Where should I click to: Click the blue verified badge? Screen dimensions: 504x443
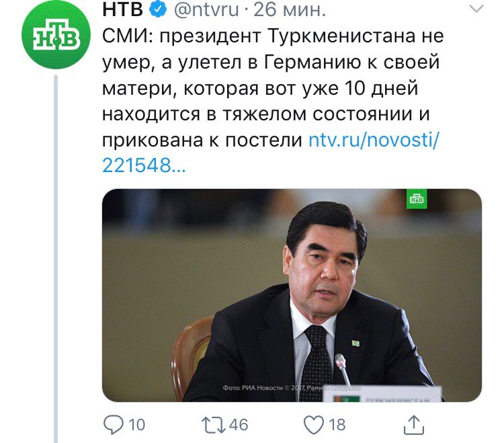coord(158,9)
